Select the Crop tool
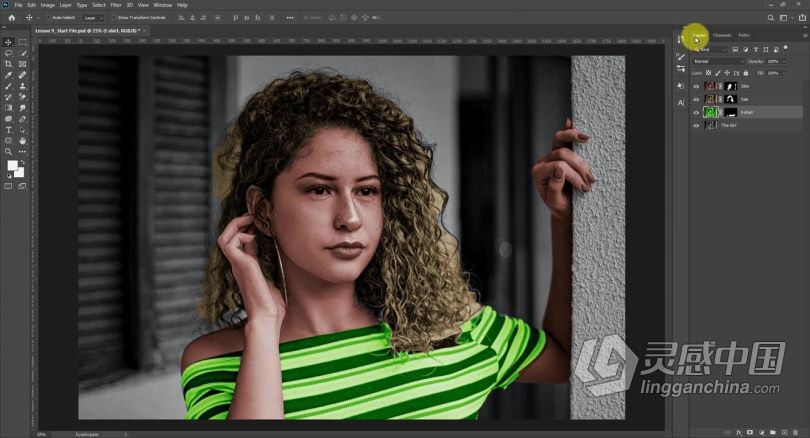This screenshot has height=438, width=810. click(8, 64)
